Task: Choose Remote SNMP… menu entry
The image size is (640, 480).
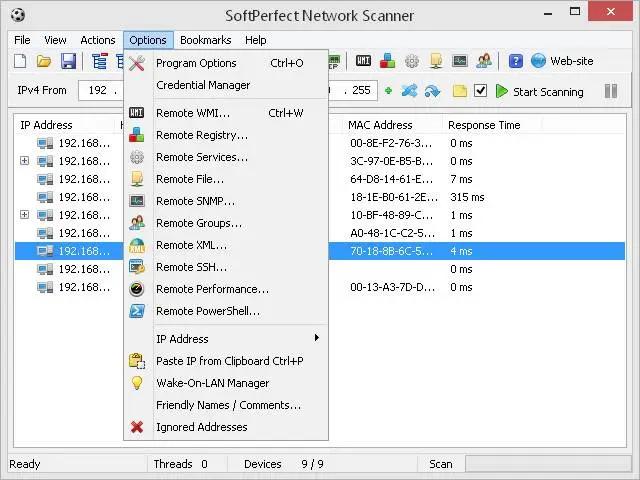Action: tap(226, 201)
